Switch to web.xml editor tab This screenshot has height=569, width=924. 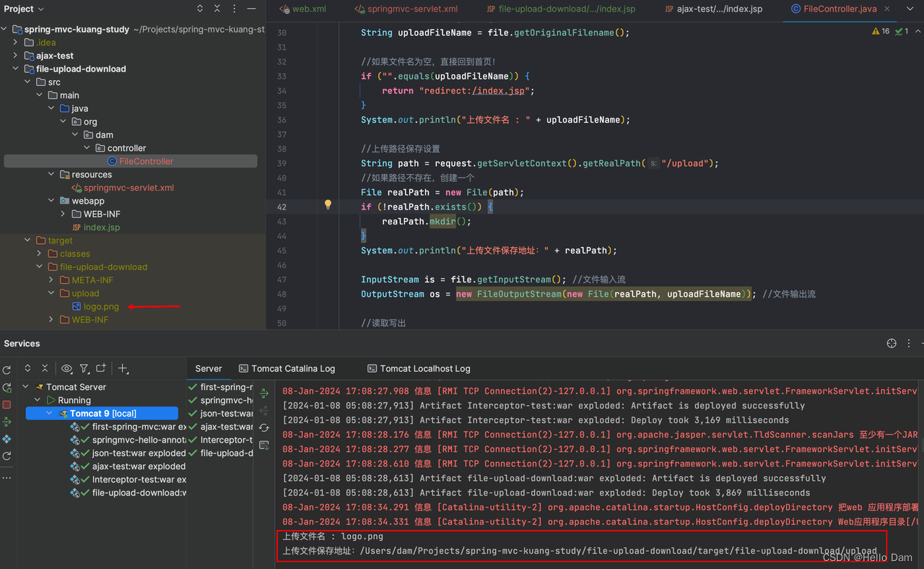coord(302,9)
